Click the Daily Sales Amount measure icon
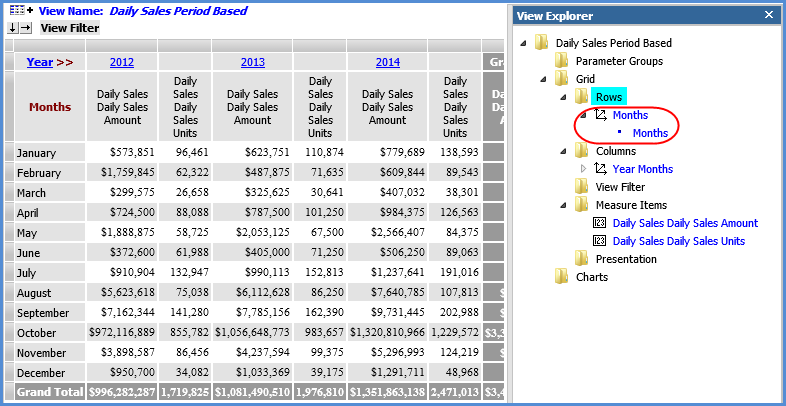Viewport: 786px width, 406px height. (x=601, y=223)
